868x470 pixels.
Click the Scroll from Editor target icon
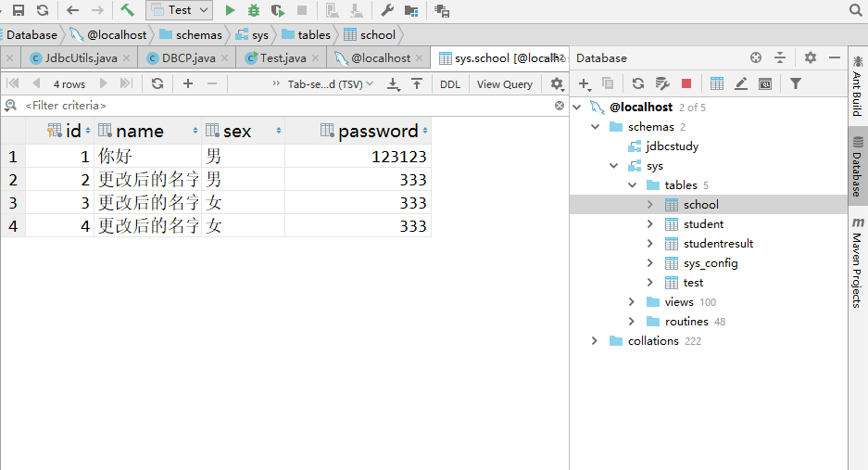click(x=756, y=57)
